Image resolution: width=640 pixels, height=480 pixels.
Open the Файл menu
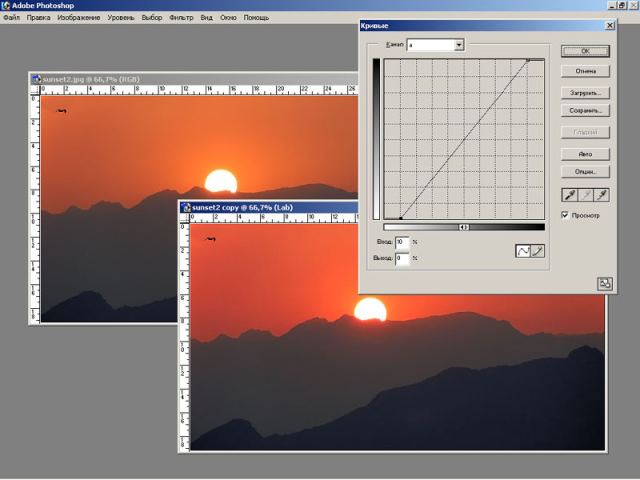point(11,18)
